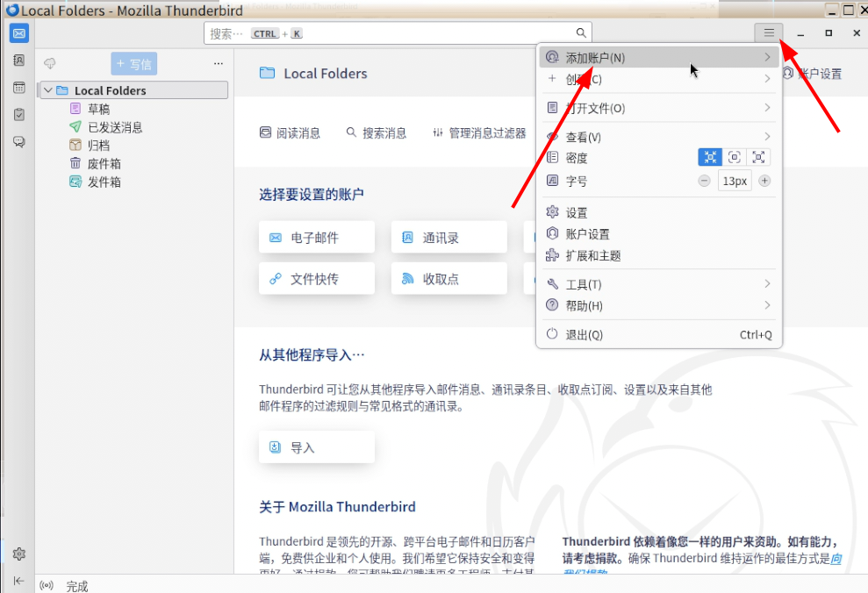The image size is (868, 593).
Task: Open folder pane options (three dots)
Action: 219,64
